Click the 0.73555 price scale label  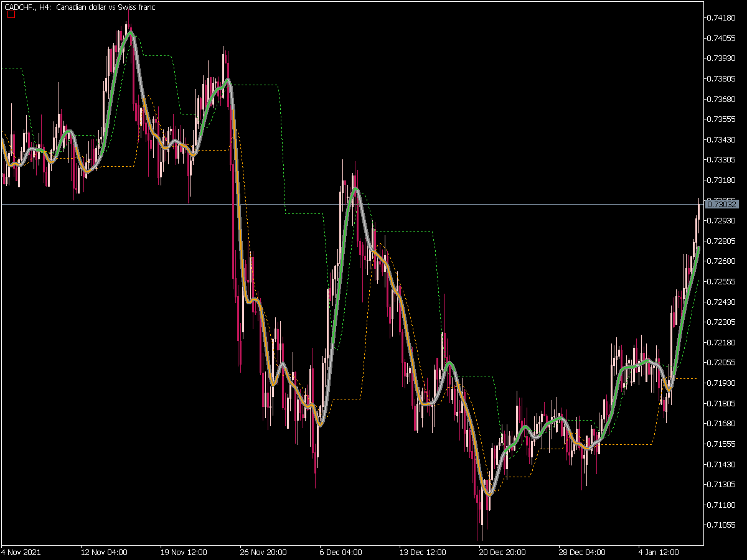point(722,119)
